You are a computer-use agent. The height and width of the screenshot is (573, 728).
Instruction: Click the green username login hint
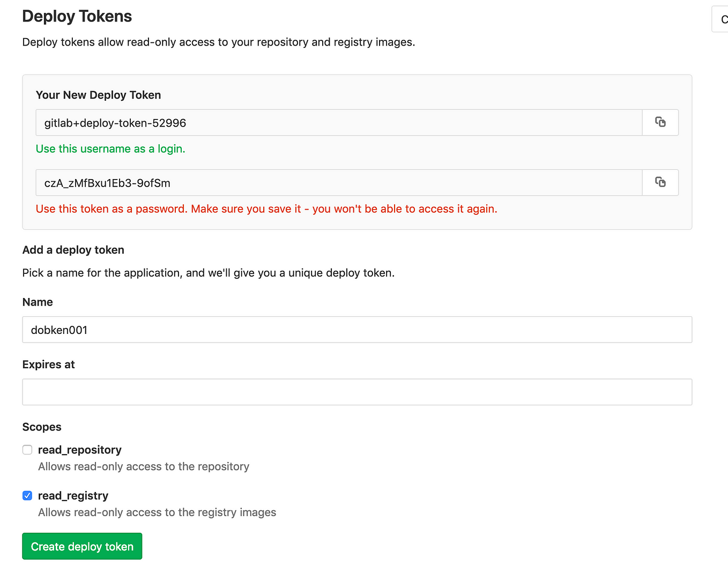click(x=110, y=149)
